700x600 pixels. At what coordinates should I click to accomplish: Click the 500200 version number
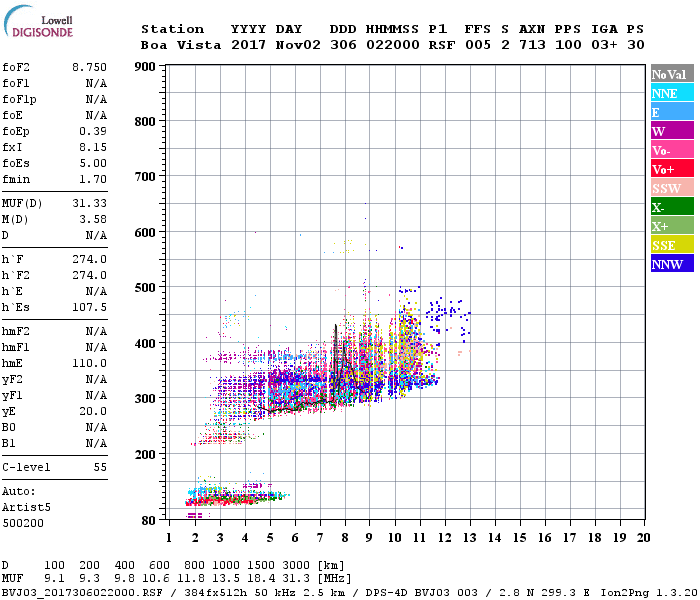[23, 523]
